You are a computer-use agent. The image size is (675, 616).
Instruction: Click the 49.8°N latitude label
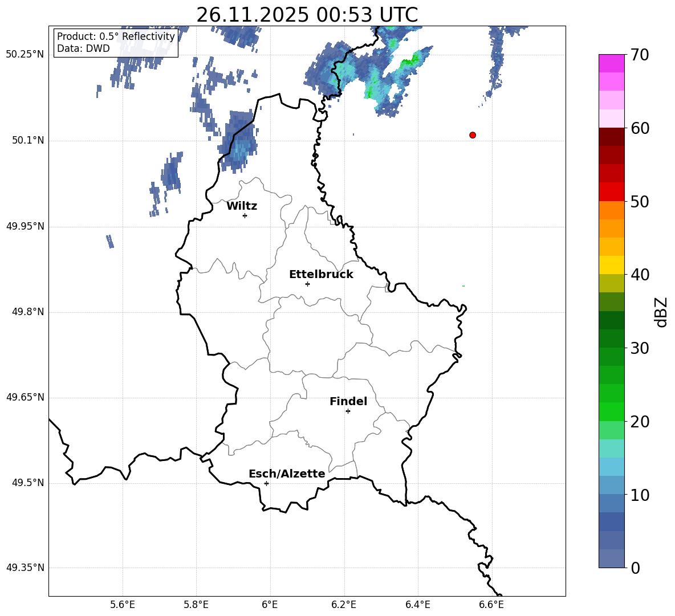point(28,312)
